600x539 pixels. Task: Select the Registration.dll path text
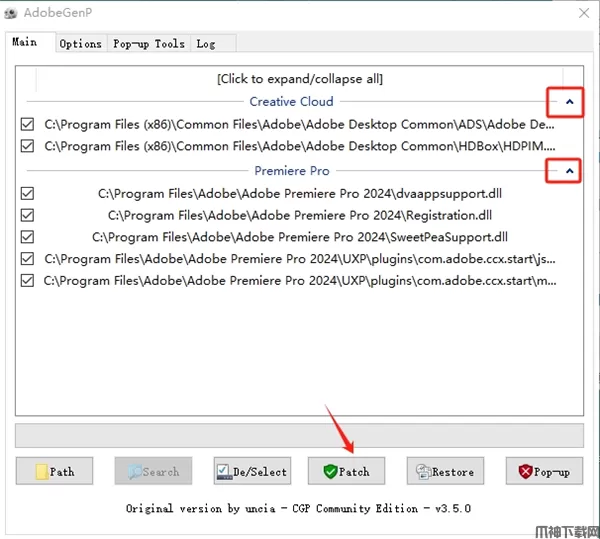(x=300, y=215)
